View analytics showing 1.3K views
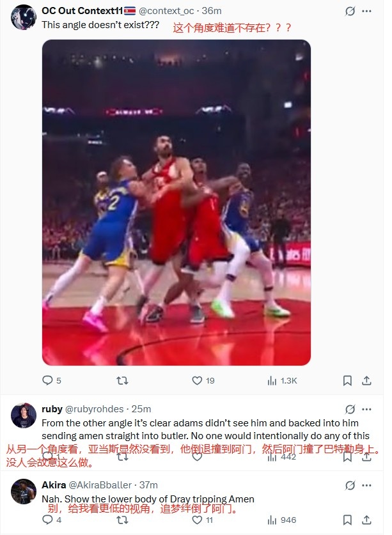 pos(283,381)
